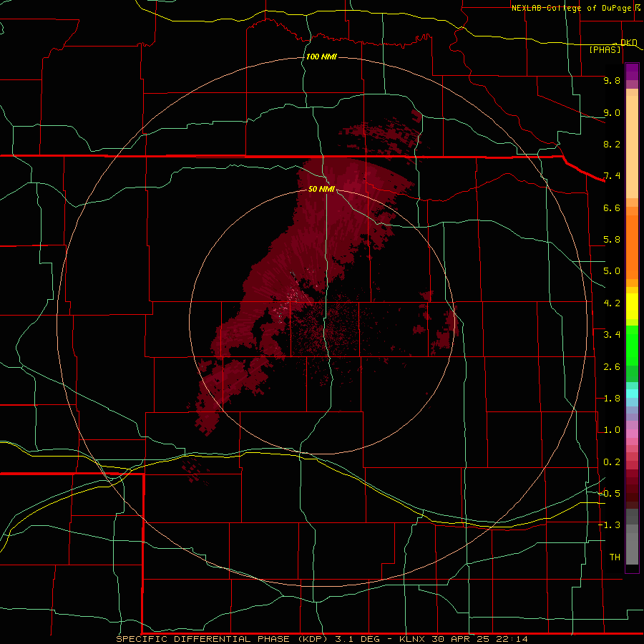Viewport: 644px width, 644px height.
Task: Click the 3.4 scale value
Action: point(612,335)
